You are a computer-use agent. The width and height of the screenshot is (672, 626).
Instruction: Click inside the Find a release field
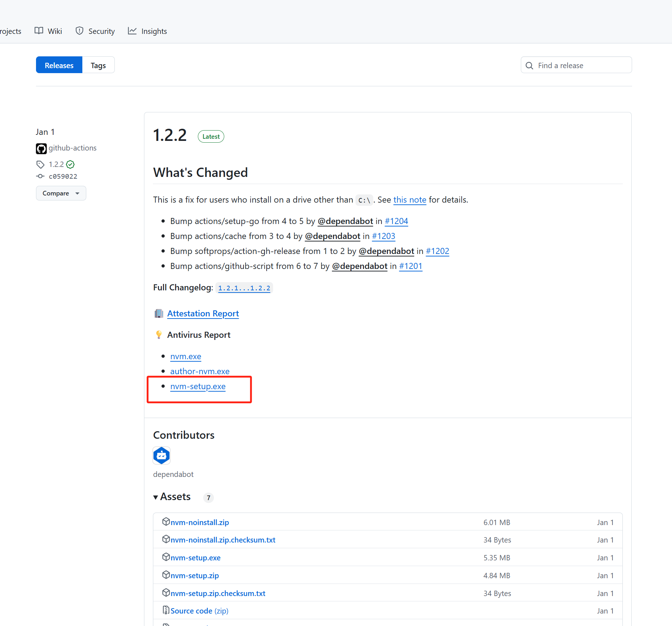[581, 65]
